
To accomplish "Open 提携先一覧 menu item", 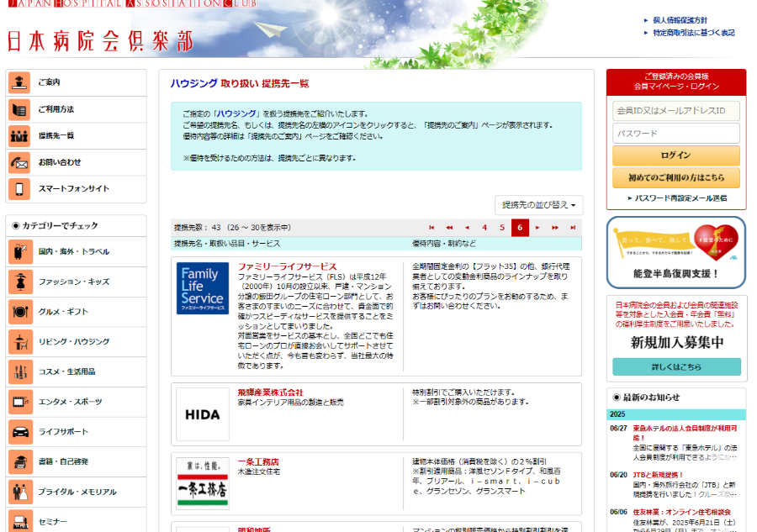I will tap(76, 136).
